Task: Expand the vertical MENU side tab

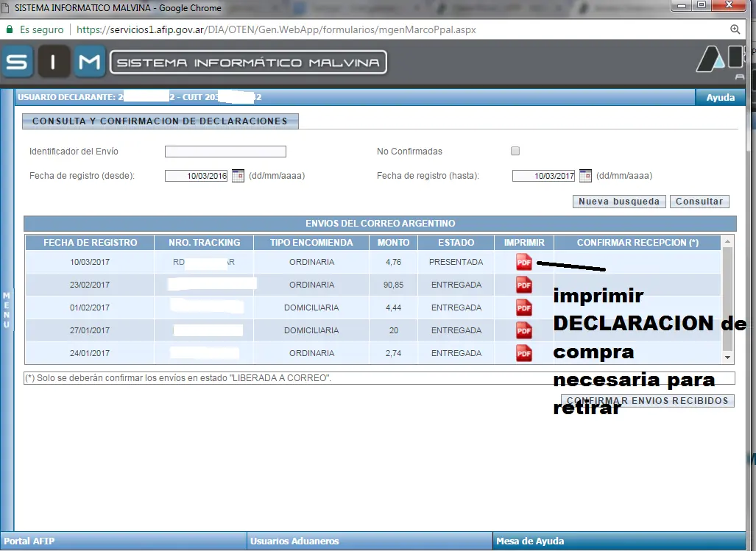Action: pyautogui.click(x=7, y=310)
